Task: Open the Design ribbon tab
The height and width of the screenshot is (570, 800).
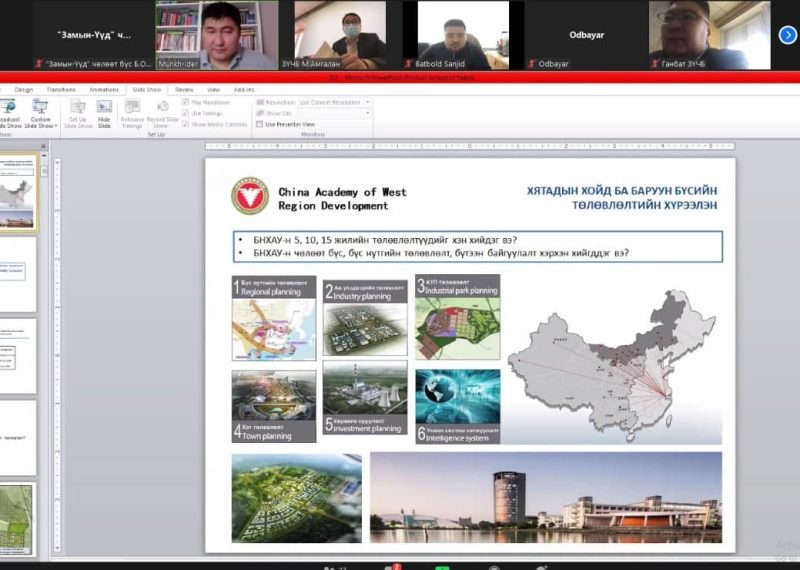Action: pos(23,89)
